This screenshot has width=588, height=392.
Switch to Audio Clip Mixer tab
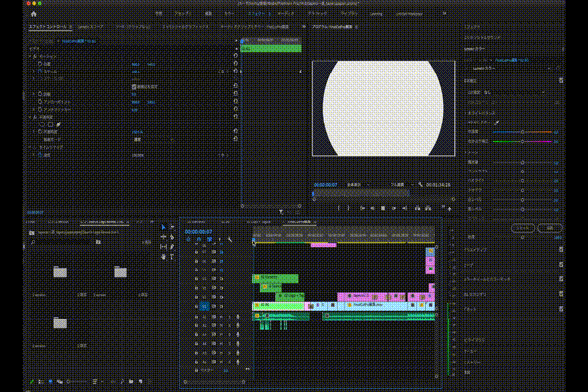pyautogui.click(x=255, y=27)
